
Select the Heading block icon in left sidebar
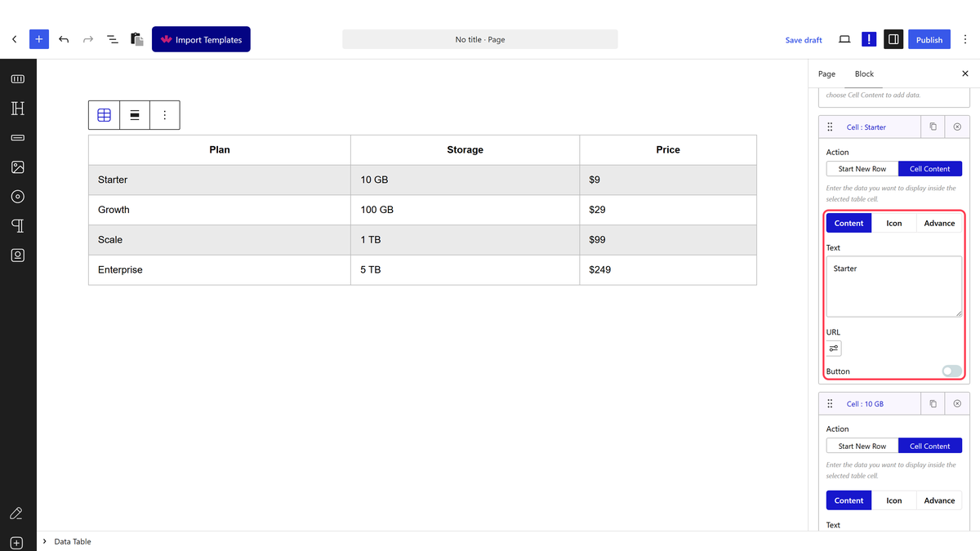click(x=18, y=109)
